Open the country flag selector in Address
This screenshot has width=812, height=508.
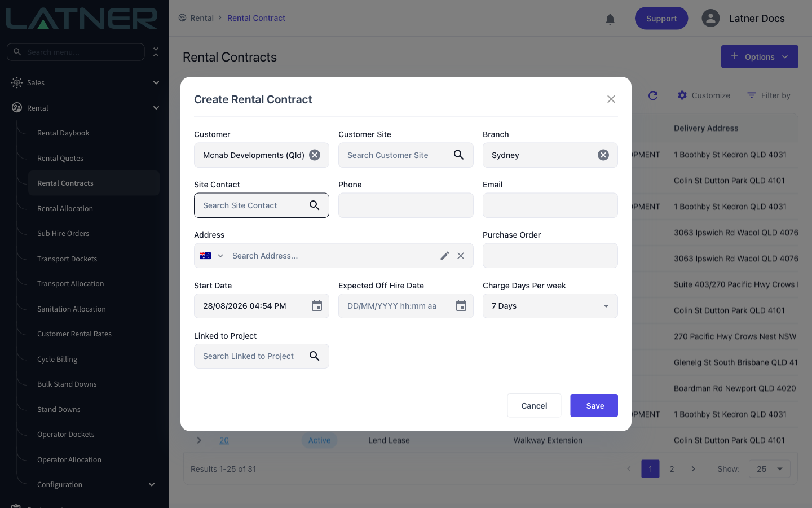211,256
